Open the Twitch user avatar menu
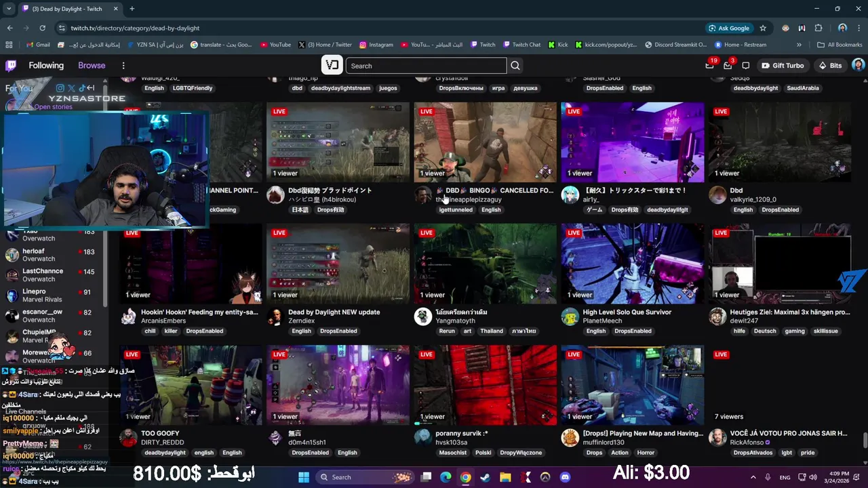Image resolution: width=868 pixels, height=488 pixels. [858, 65]
